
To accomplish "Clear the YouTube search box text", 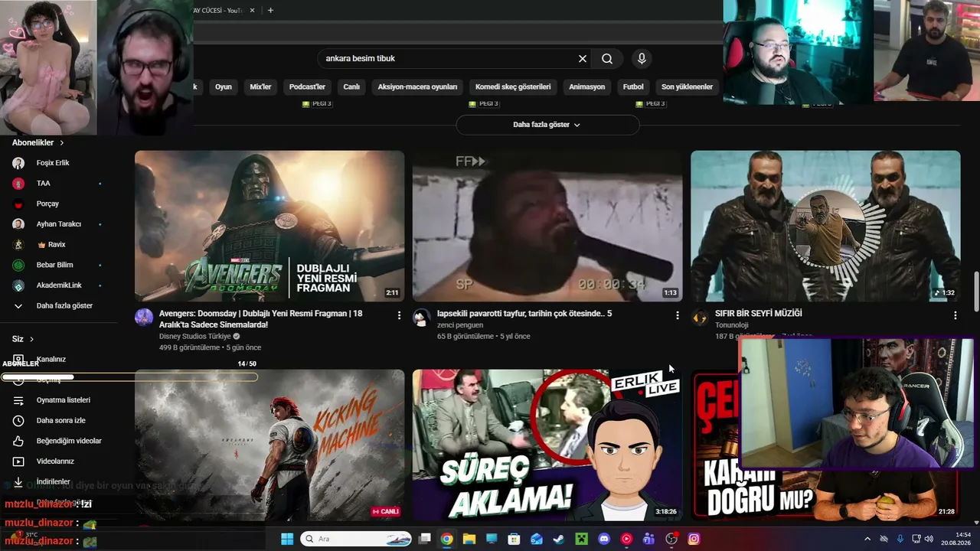I will [x=583, y=58].
